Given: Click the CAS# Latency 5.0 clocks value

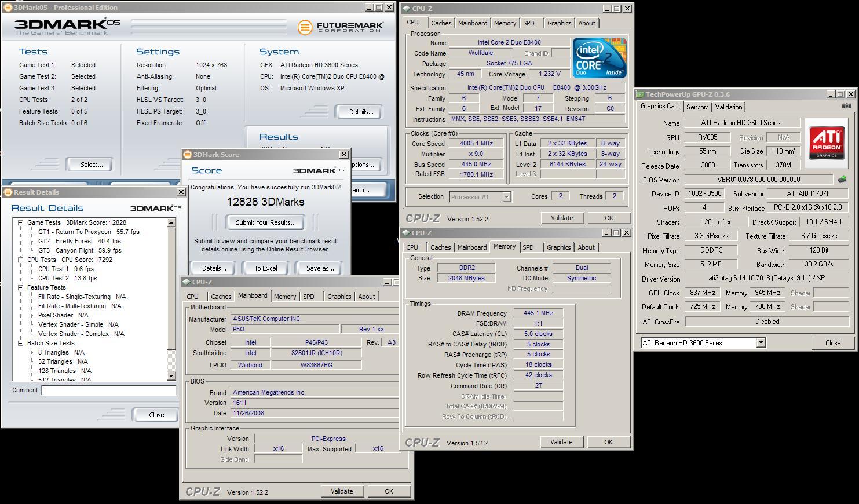Looking at the screenshot, I should [538, 334].
